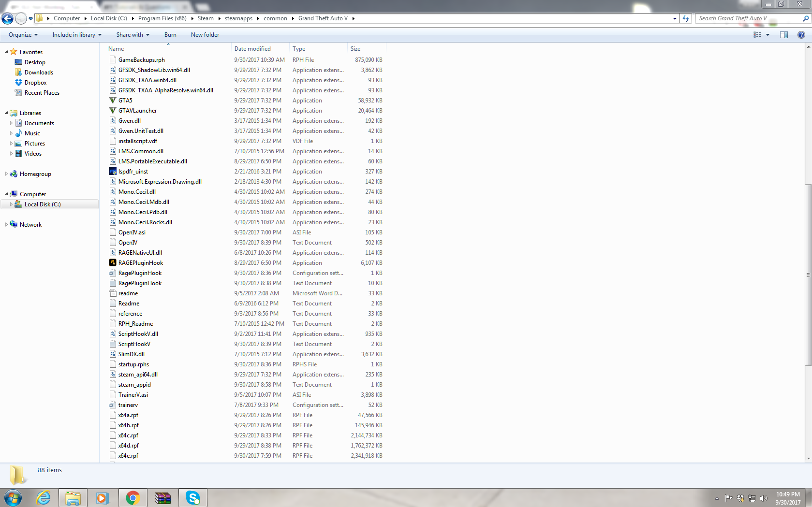Select the Steam breadcrumb in address bar
Viewport: 812px width, 507px height.
tap(206, 18)
